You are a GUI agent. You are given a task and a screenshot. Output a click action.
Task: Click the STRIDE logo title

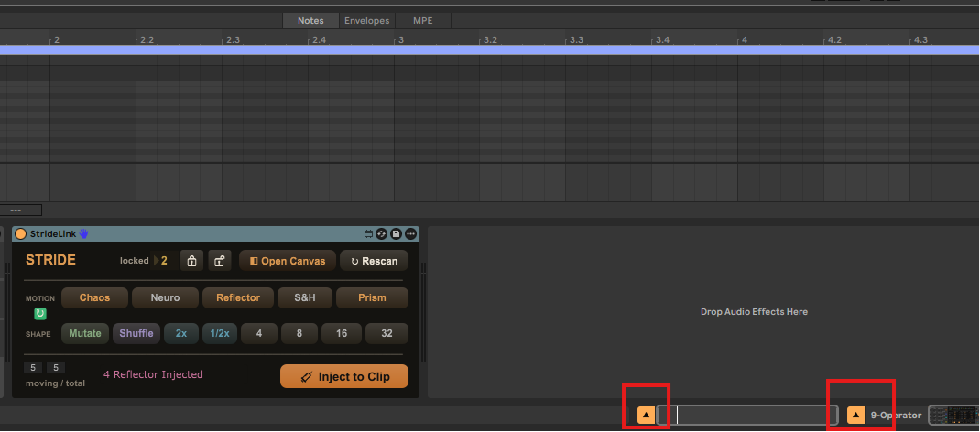[50, 260]
